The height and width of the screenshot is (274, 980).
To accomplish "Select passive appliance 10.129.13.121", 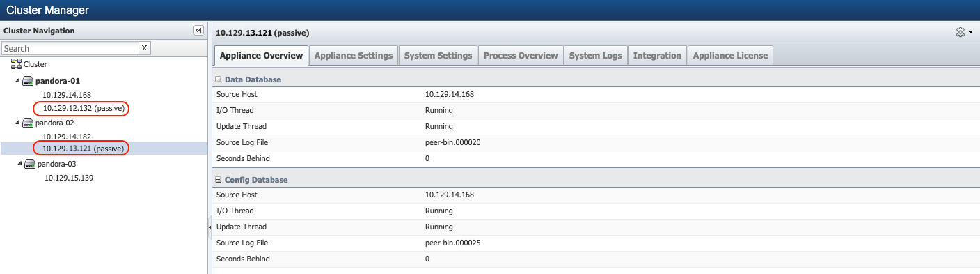I will [x=84, y=149].
